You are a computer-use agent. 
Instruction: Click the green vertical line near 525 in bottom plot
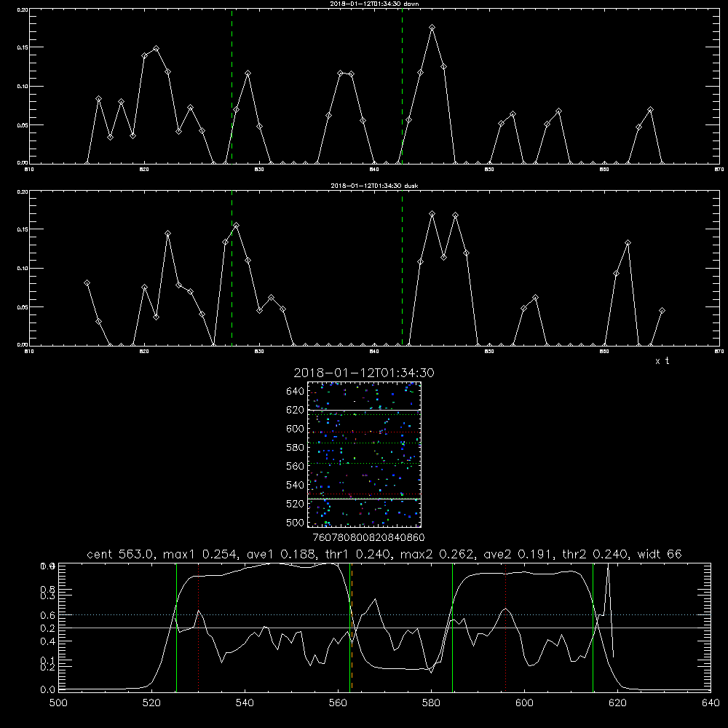click(x=176, y=627)
